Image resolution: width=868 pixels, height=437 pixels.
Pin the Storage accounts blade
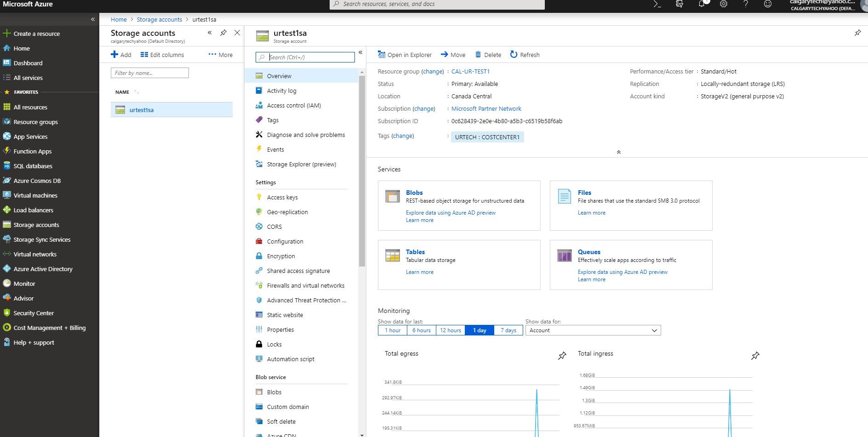pyautogui.click(x=223, y=33)
